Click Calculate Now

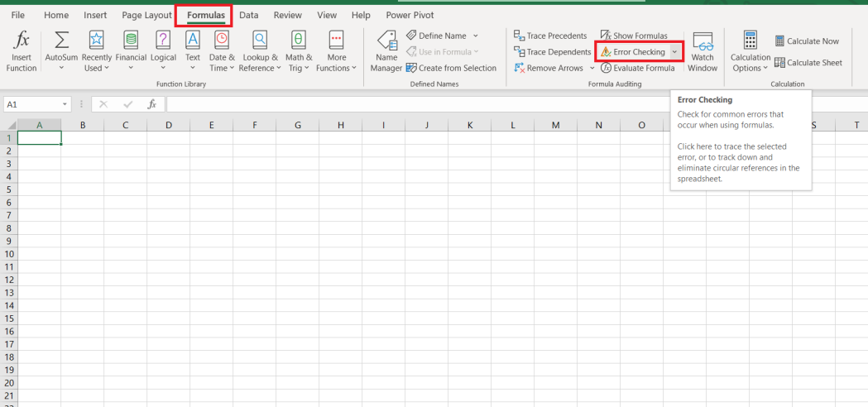pos(807,41)
